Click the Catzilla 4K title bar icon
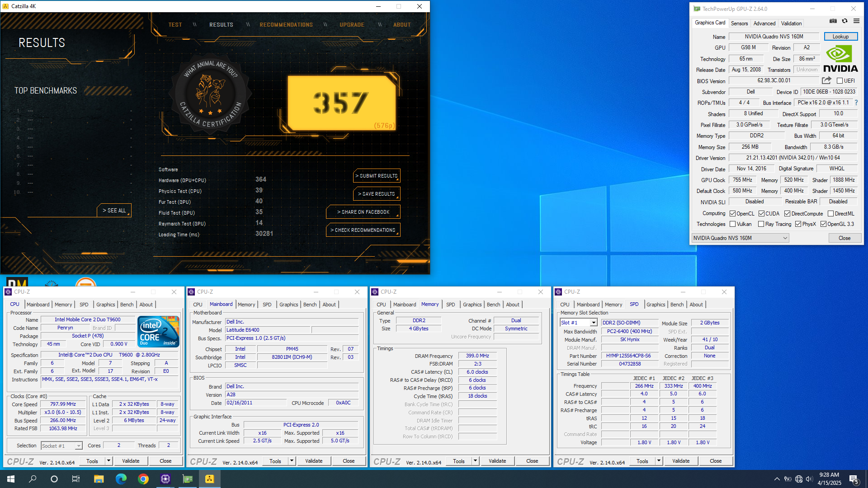868x488 pixels. point(5,6)
